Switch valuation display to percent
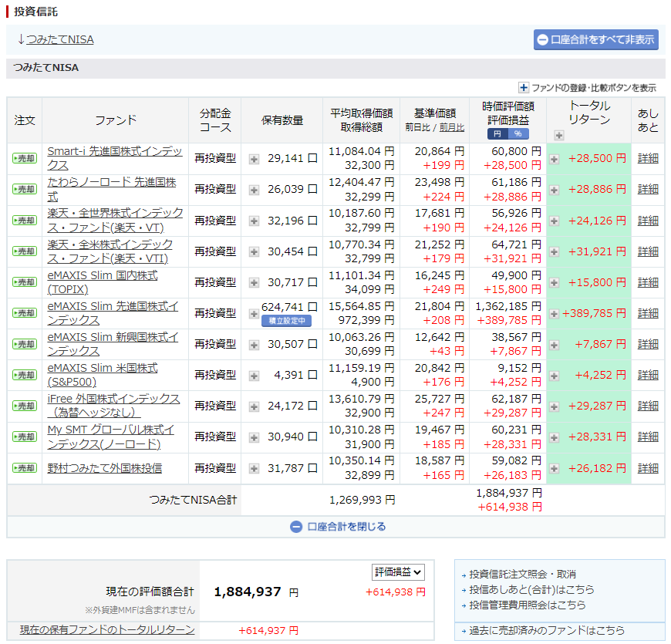This screenshot has width=671, height=644. (518, 134)
